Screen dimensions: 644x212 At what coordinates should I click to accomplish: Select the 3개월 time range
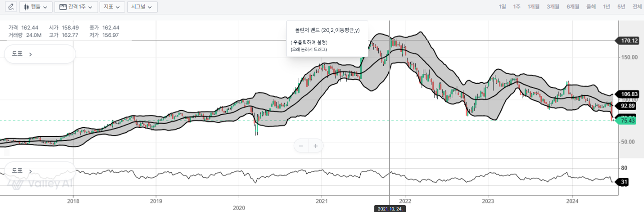(553, 6)
